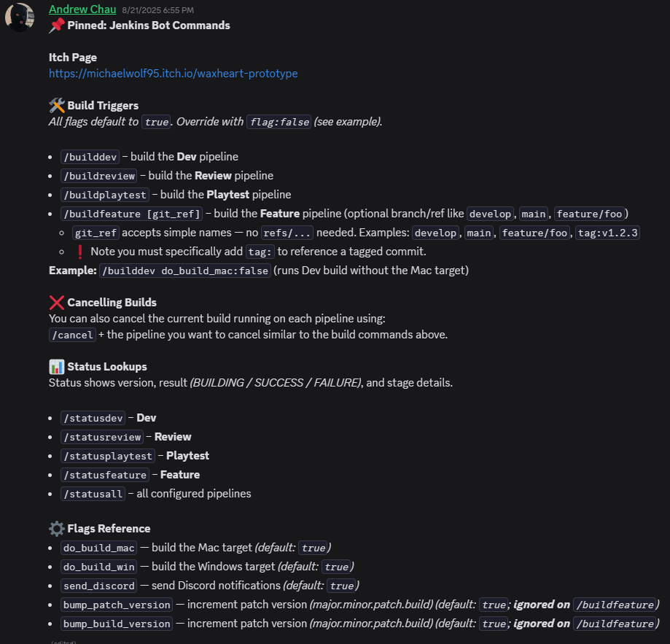Click the red exclamation mark icon near tag: note
Screen dimensions: 670x644
(x=81, y=251)
